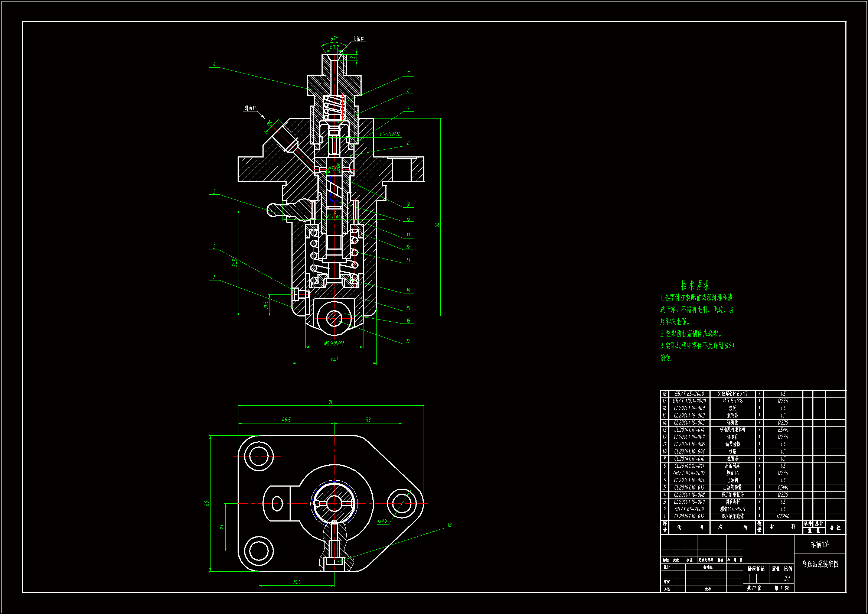Click the 工艺 cell in title block
Image resolution: width=868 pixels, height=614 pixels.
pos(666,589)
